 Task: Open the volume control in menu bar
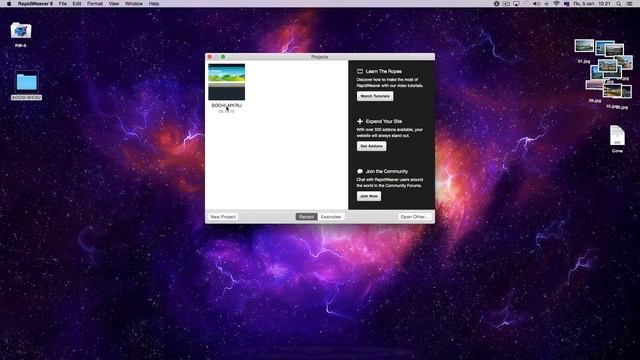pyautogui.click(x=536, y=4)
